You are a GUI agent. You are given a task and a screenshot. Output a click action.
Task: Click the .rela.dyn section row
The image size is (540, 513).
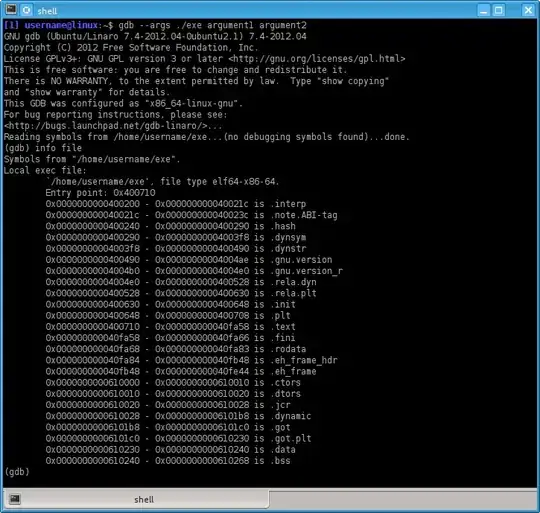(181, 282)
